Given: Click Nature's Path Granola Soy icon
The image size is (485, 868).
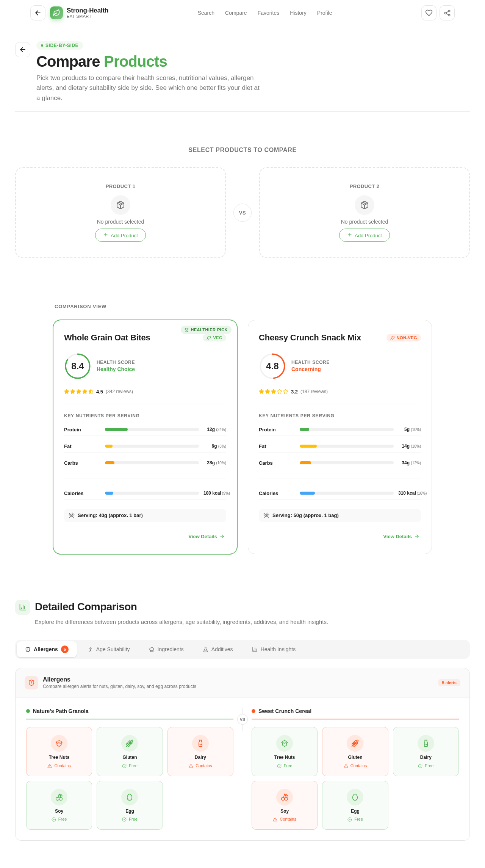Looking at the screenshot, I should (x=59, y=797).
